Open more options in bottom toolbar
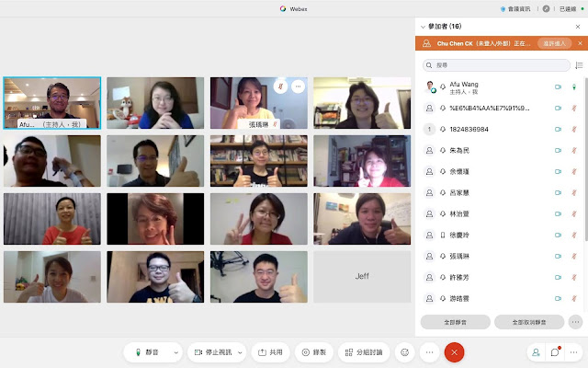This screenshot has width=588, height=368. pos(429,352)
